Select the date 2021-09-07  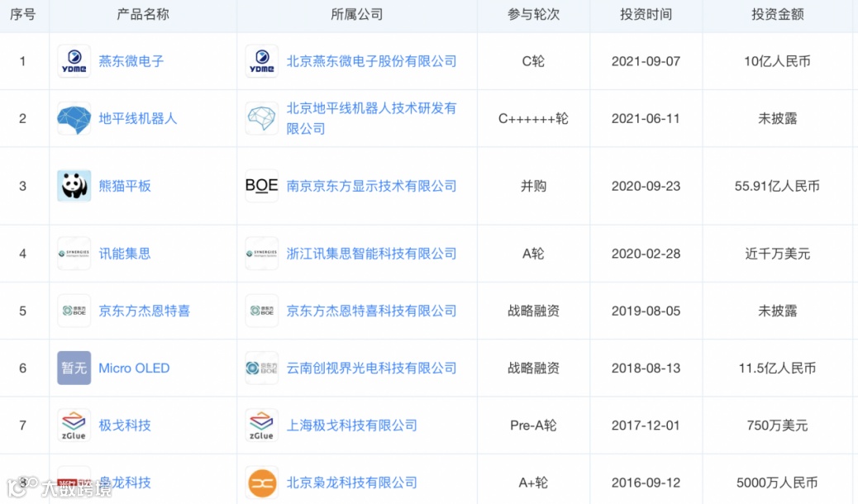[646, 61]
